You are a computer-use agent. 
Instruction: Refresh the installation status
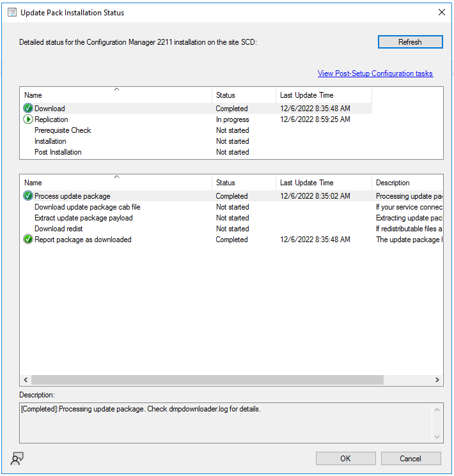pyautogui.click(x=411, y=42)
